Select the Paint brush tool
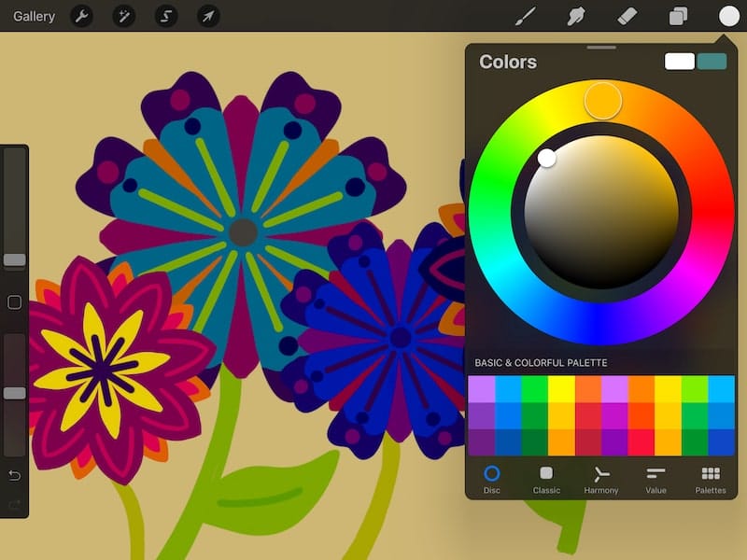The height and width of the screenshot is (560, 747). [526, 16]
